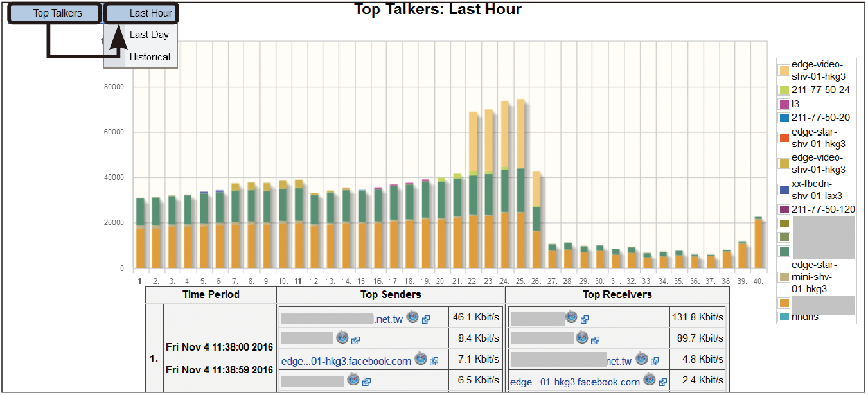
Task: Click the Time Period column header
Action: click(211, 295)
